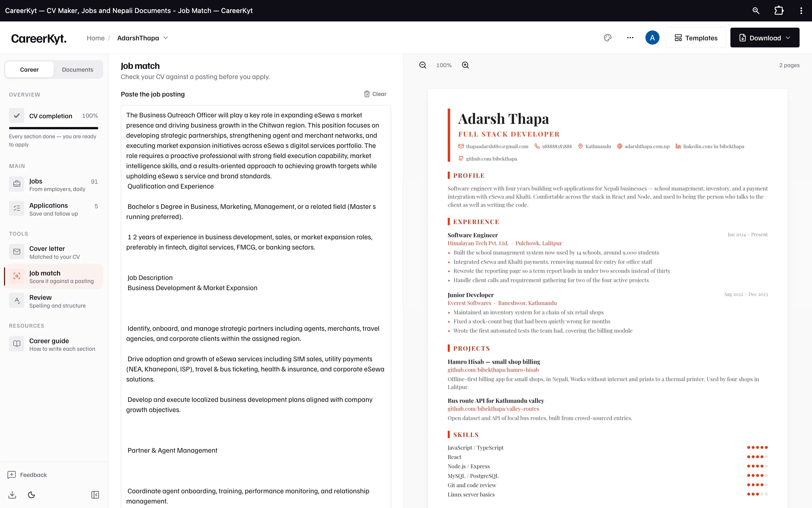Click the 'Paste the job posting' label
This screenshot has width=812, height=508.
coord(152,94)
